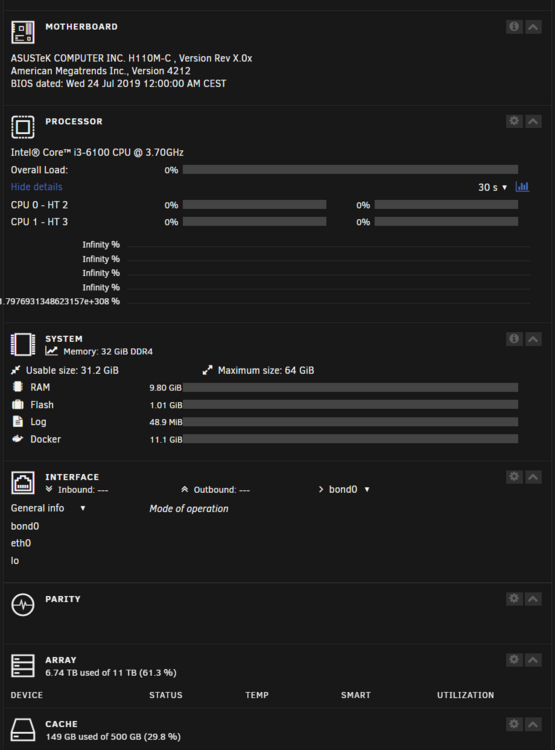Click the Usable size shrink icon
This screenshot has width=555, height=750.
click(x=16, y=370)
